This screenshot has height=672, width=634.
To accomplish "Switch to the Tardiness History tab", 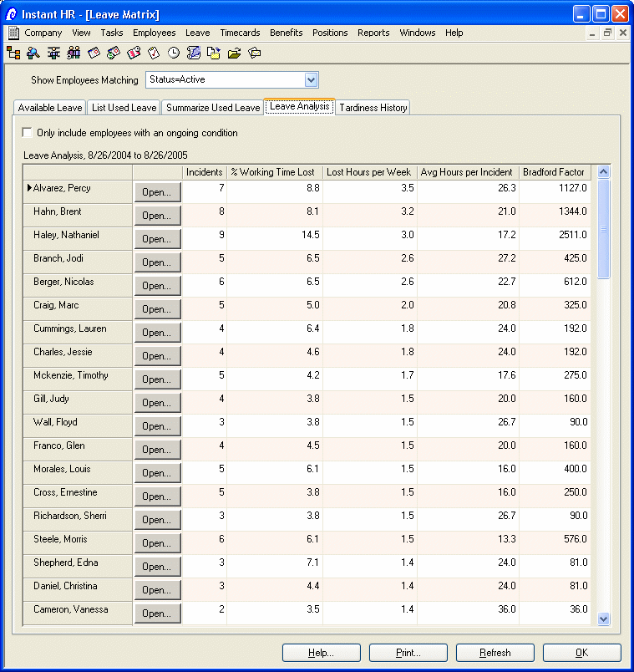I will point(373,108).
